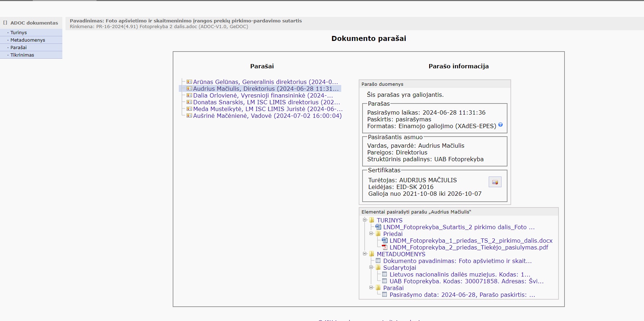Click signature icon beside Aušrinė Mačėnienė
Viewport: 644px width, 321px height.
click(x=189, y=116)
